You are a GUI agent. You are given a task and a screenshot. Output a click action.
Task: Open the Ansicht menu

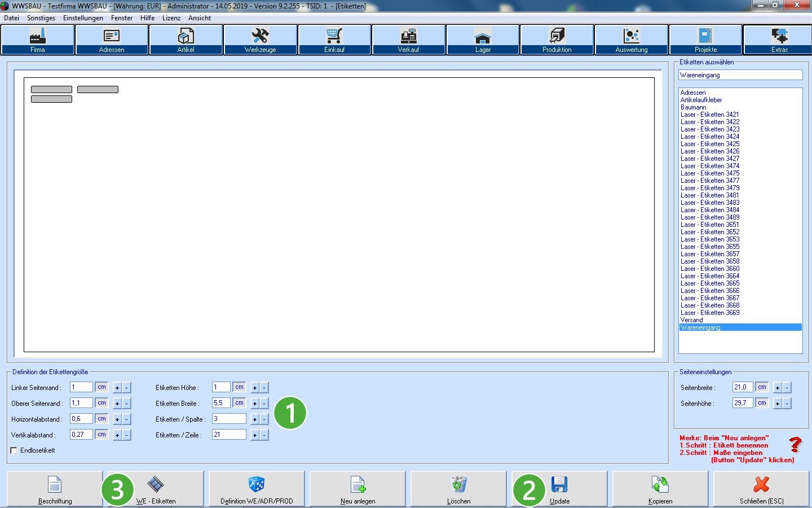(200, 18)
